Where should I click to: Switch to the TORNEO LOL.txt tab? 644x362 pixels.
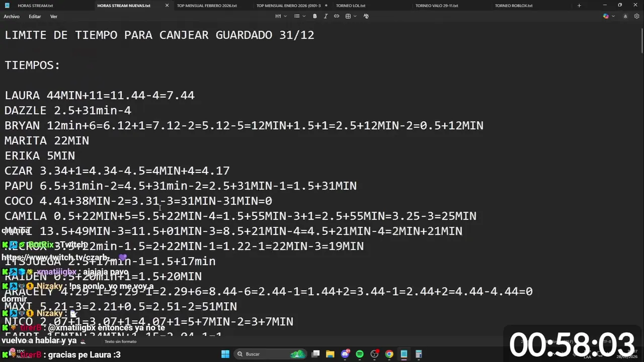pos(351,6)
